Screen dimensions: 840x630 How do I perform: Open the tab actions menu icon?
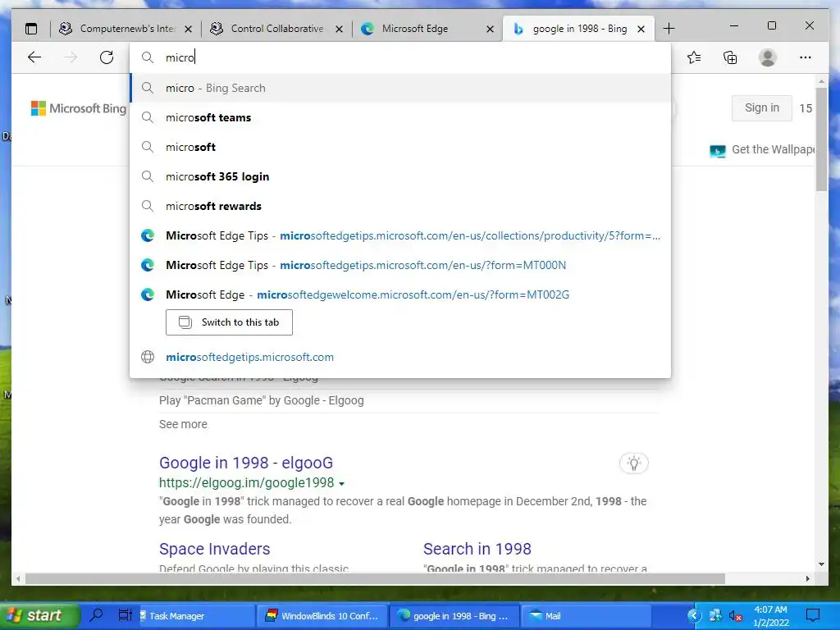pos(32,29)
